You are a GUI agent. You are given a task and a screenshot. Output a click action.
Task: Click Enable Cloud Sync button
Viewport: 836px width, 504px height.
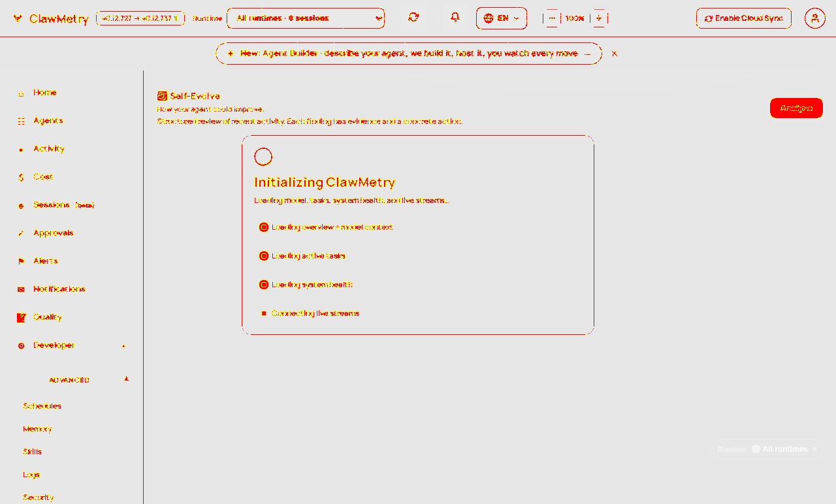744,18
